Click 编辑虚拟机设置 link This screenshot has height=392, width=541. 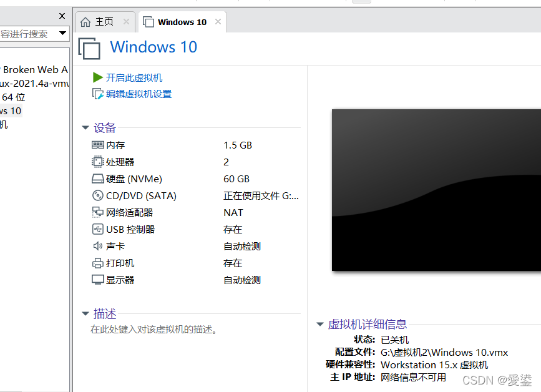tap(139, 94)
